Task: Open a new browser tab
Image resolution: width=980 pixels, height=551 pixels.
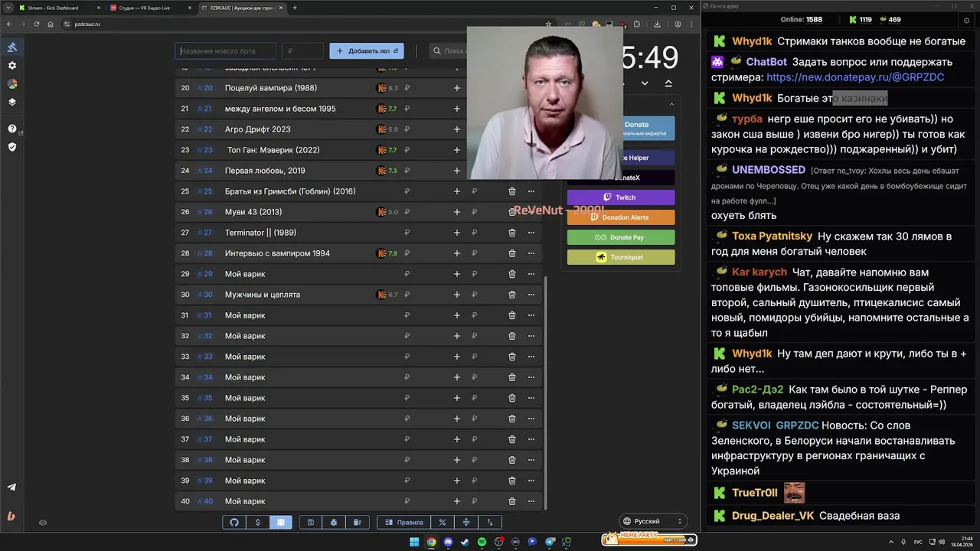Action: point(295,8)
